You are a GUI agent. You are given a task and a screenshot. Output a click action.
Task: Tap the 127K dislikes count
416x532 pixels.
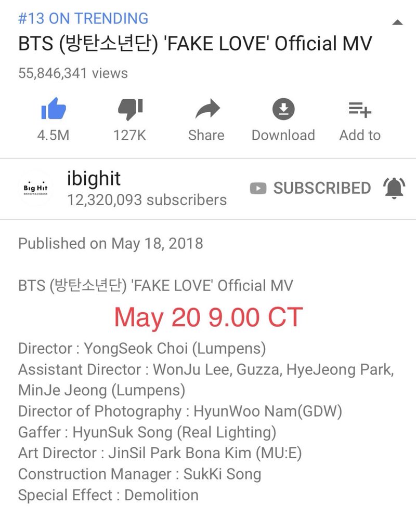(x=129, y=136)
